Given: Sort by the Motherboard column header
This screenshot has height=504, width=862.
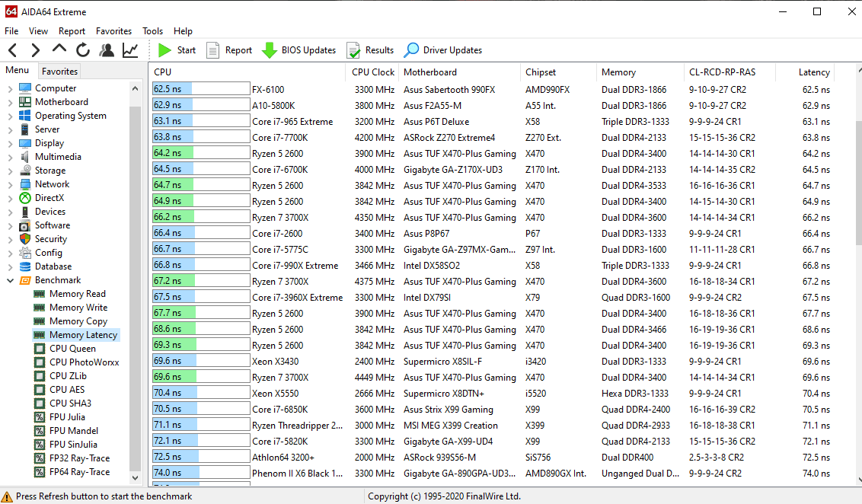Looking at the screenshot, I should coord(459,72).
